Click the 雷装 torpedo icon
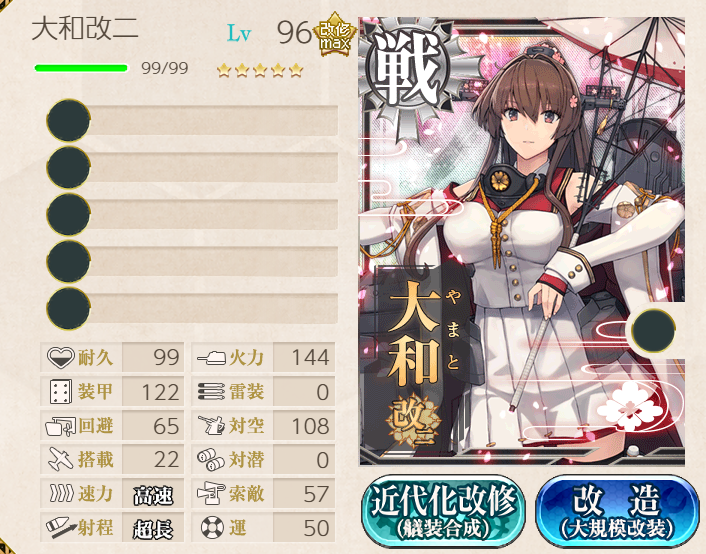This screenshot has height=554, width=706. [x=211, y=391]
